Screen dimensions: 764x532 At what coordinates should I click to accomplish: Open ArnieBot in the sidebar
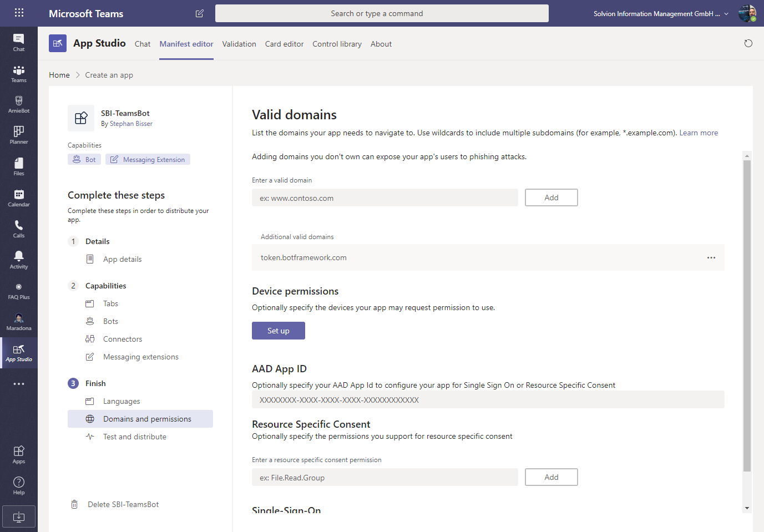click(19, 104)
